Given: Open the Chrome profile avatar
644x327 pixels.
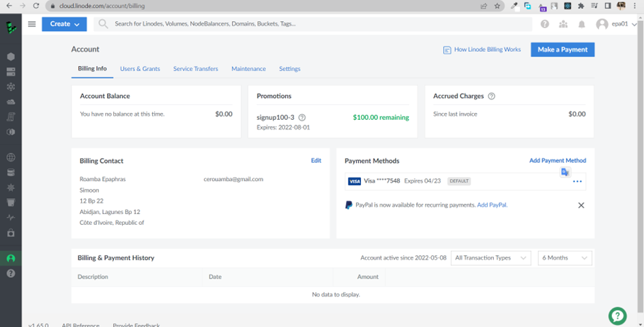Looking at the screenshot, I should click(x=621, y=5).
